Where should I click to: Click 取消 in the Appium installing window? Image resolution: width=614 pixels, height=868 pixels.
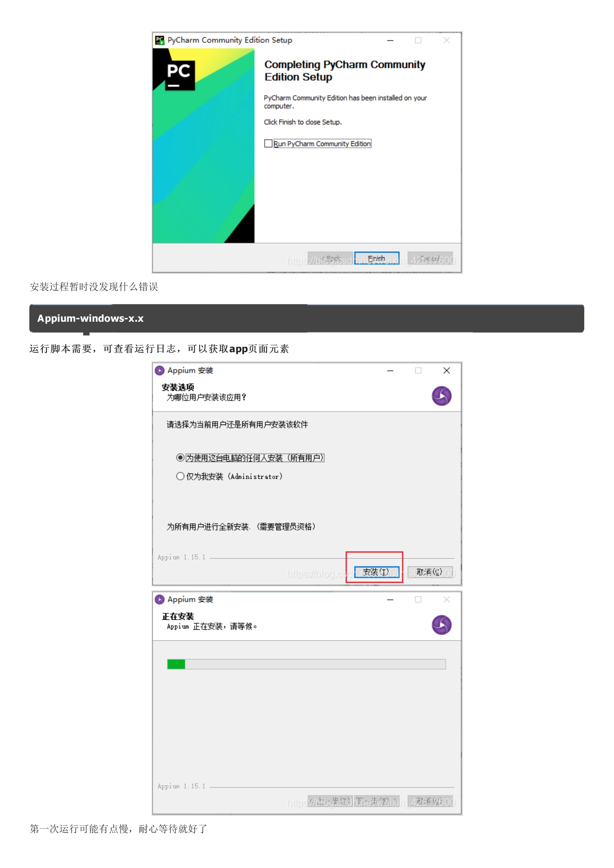[430, 801]
